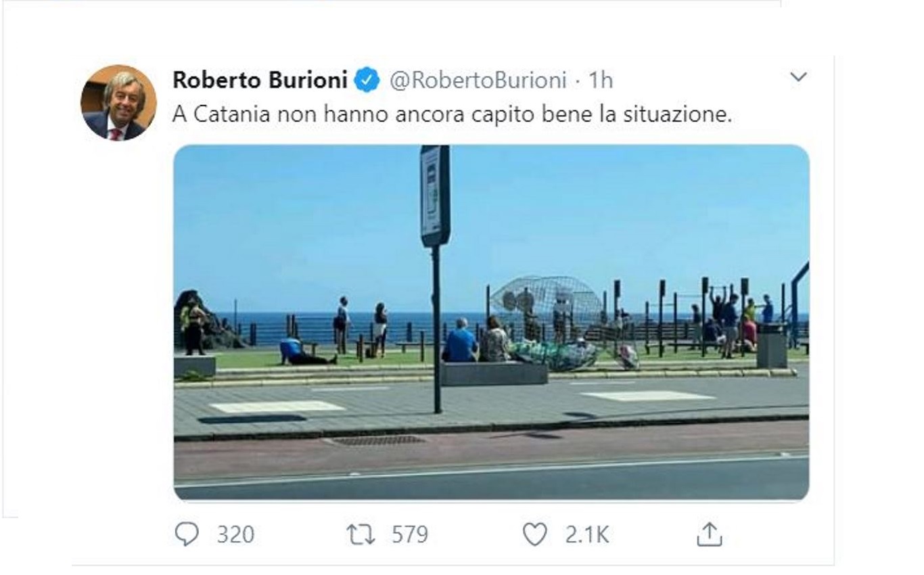The height and width of the screenshot is (575, 924).
Task: Expand the tweet options chevron menu
Action: [x=799, y=77]
